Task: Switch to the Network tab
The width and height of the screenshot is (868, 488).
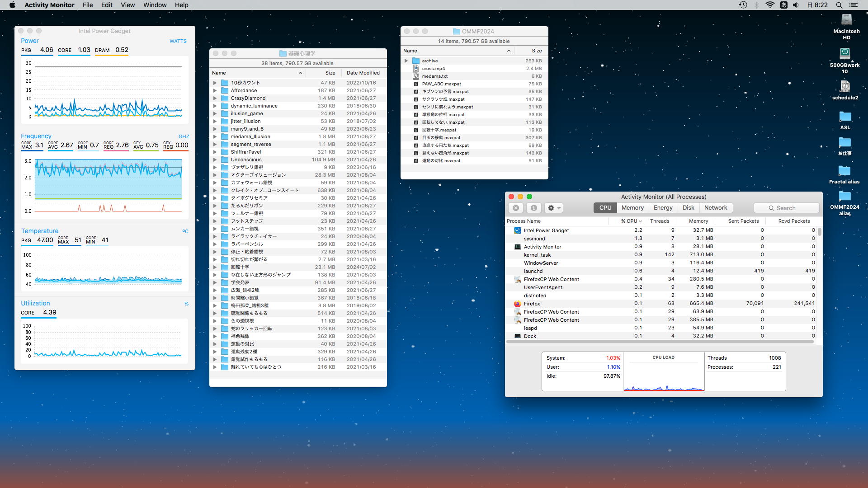Action: [716, 208]
